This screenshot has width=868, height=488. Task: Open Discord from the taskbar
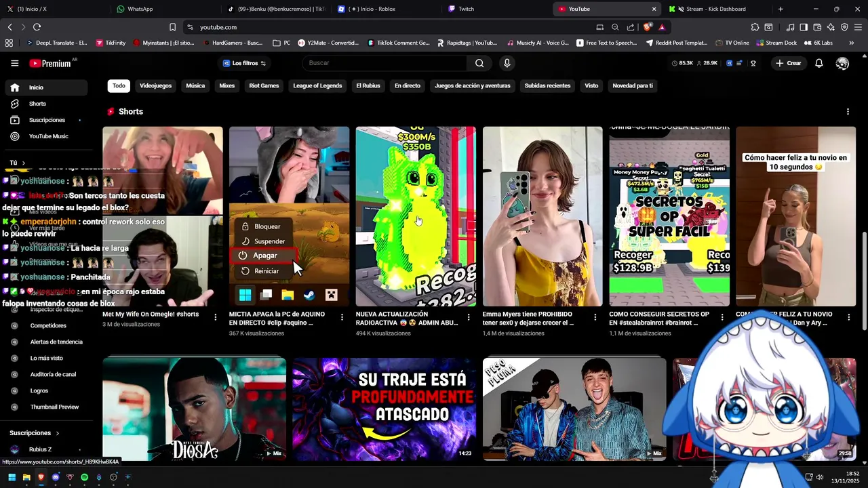coord(56,477)
